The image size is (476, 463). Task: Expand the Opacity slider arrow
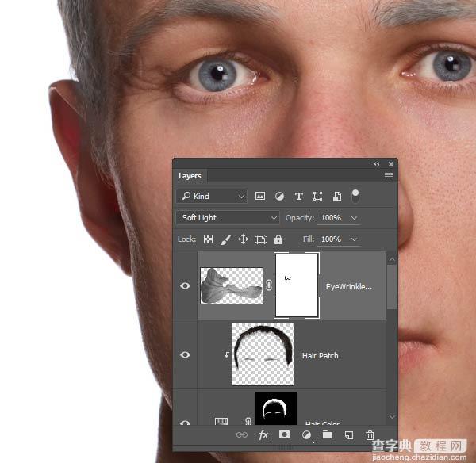click(x=354, y=218)
